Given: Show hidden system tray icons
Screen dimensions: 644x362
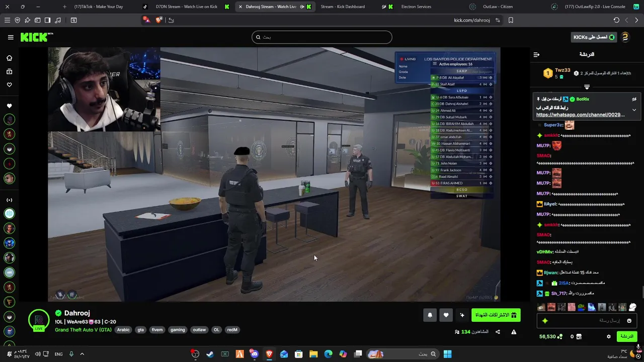Looking at the screenshot, I should 82,354.
